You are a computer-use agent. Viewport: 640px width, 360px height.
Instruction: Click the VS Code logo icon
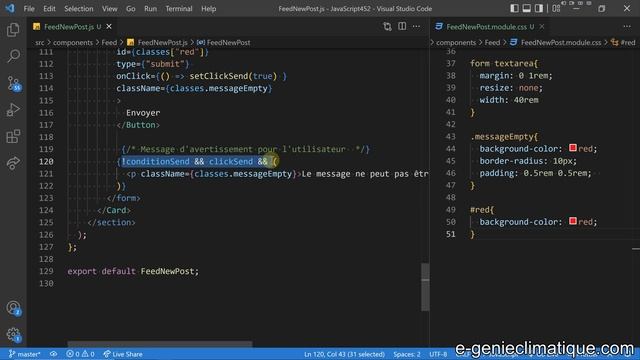pyautogui.click(x=10, y=8)
